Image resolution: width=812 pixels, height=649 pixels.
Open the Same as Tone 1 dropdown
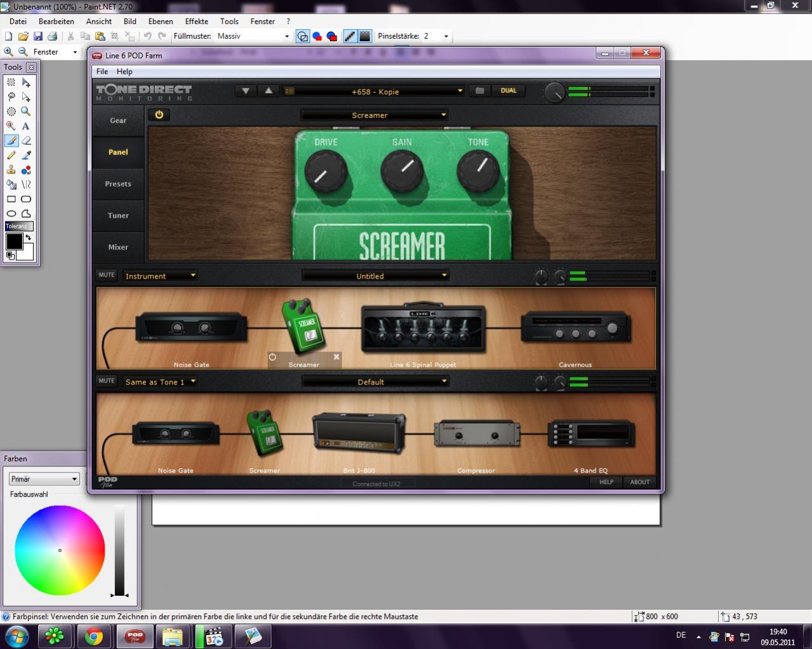click(x=161, y=382)
